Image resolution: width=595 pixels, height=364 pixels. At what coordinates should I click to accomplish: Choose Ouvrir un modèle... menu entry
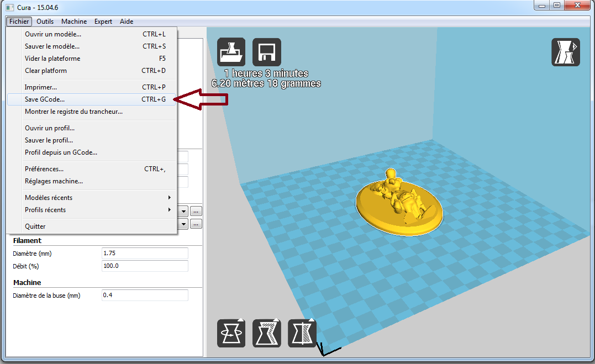tap(92, 34)
